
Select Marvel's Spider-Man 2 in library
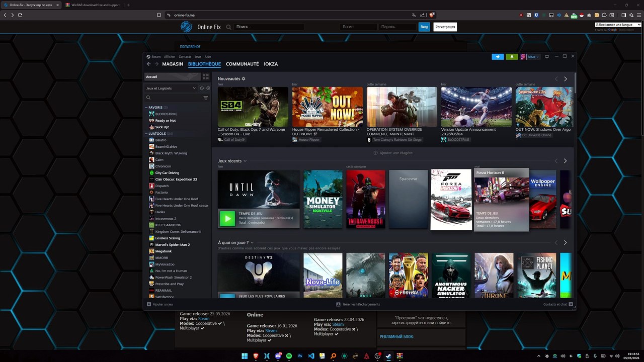point(173,245)
